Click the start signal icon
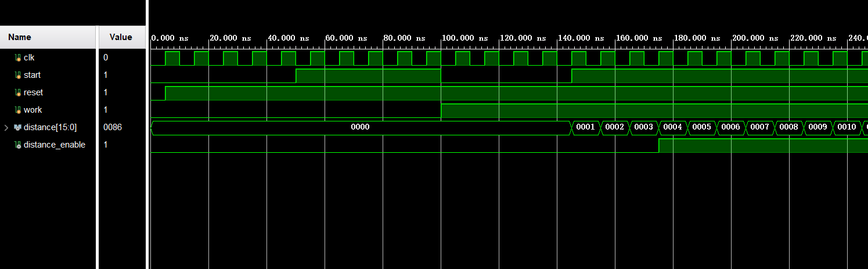This screenshot has height=269, width=868. coord(18,75)
